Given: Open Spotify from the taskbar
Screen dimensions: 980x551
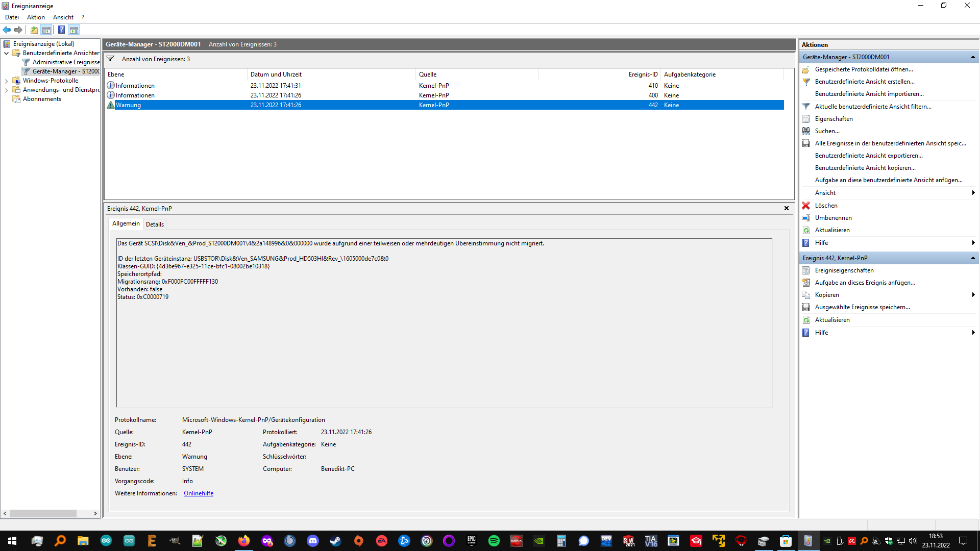Looking at the screenshot, I should point(494,541).
